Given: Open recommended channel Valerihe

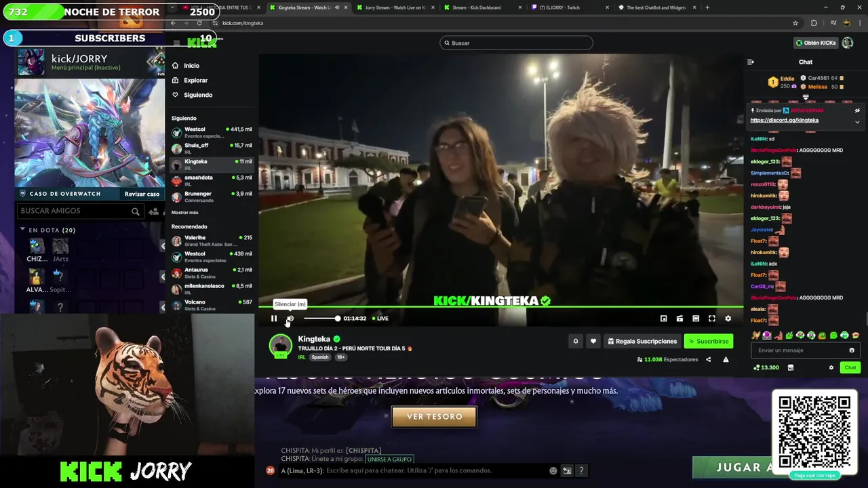Looking at the screenshot, I should (212, 241).
